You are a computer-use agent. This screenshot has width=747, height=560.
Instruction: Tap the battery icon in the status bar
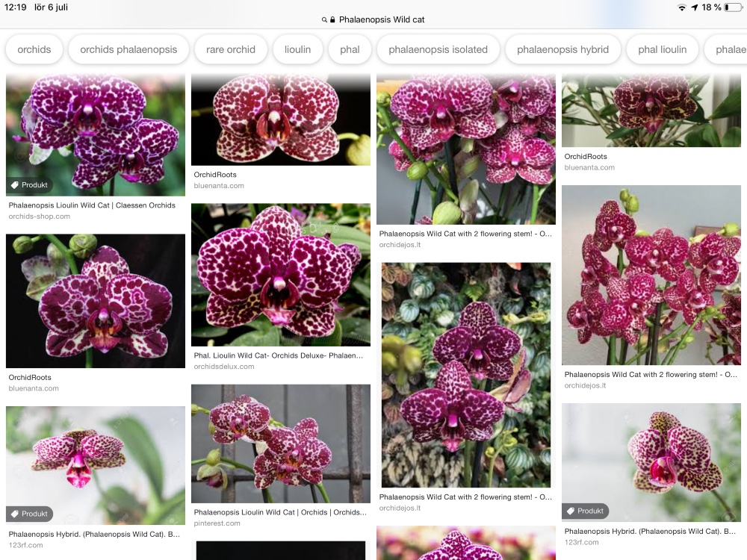[732, 7]
